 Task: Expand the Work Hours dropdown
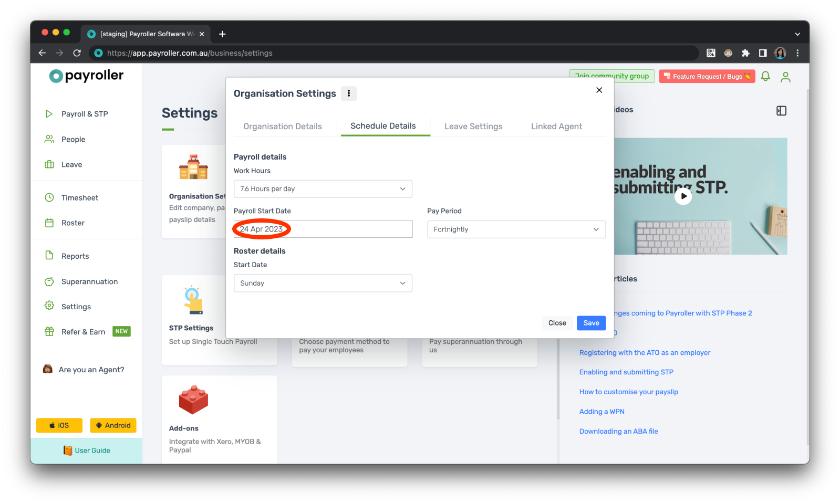pos(323,189)
